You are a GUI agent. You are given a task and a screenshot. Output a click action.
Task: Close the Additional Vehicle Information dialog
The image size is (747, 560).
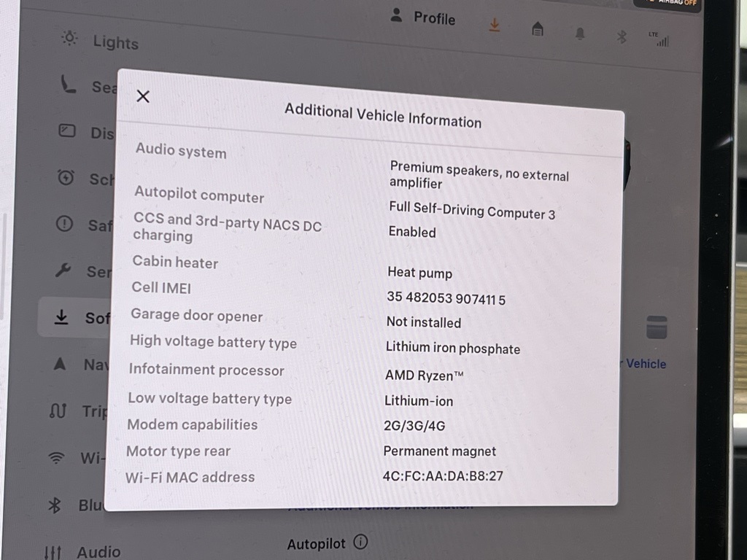tap(143, 96)
